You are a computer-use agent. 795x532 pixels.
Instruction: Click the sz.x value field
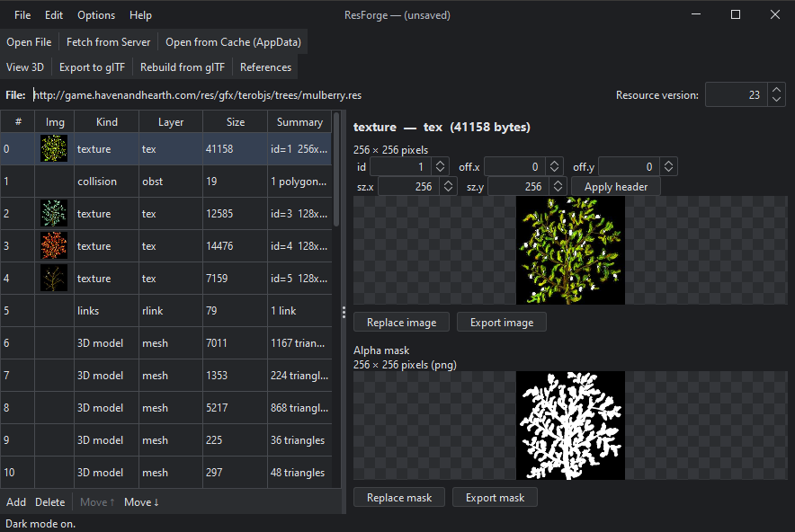pyautogui.click(x=409, y=186)
